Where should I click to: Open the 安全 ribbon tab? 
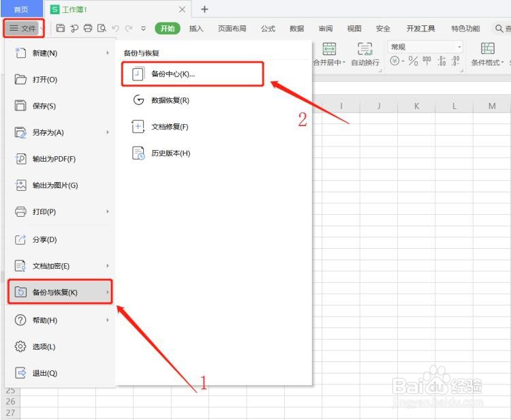tap(383, 29)
